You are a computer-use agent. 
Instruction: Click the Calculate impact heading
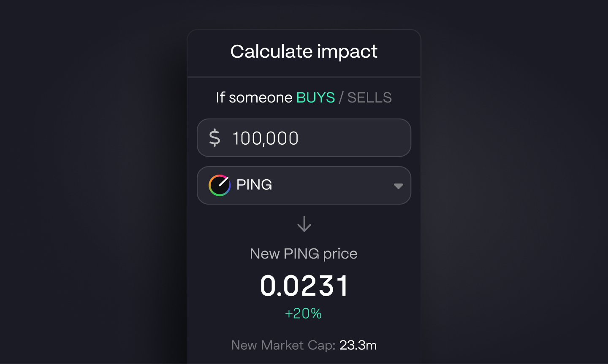[x=304, y=51]
